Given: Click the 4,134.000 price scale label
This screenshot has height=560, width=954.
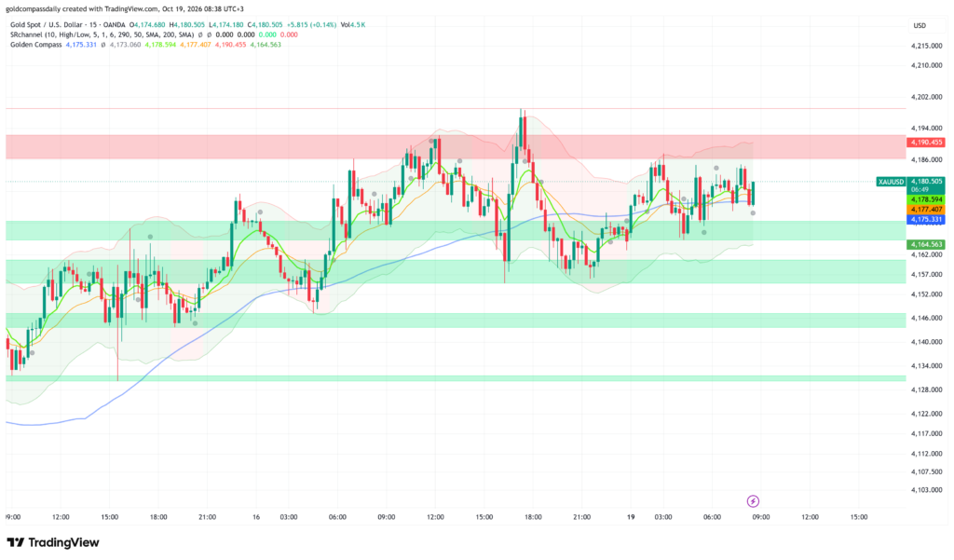Looking at the screenshot, I should click(927, 366).
